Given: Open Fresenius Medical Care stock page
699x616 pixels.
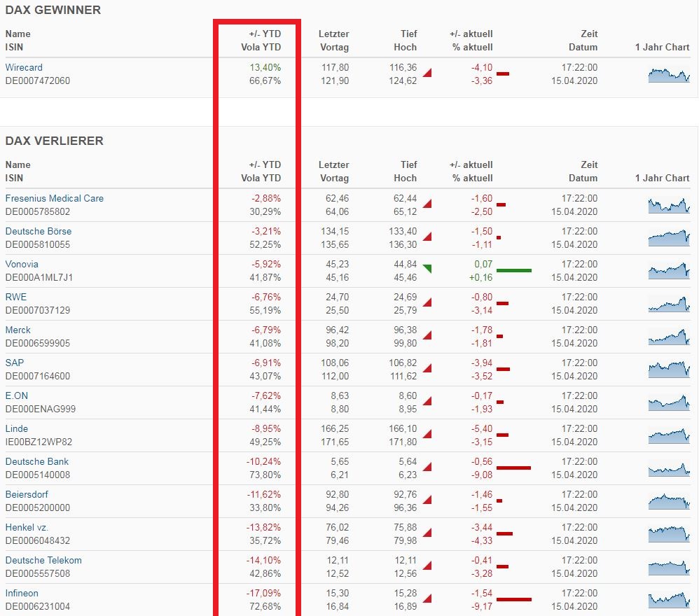Looking at the screenshot, I should click(x=55, y=198).
